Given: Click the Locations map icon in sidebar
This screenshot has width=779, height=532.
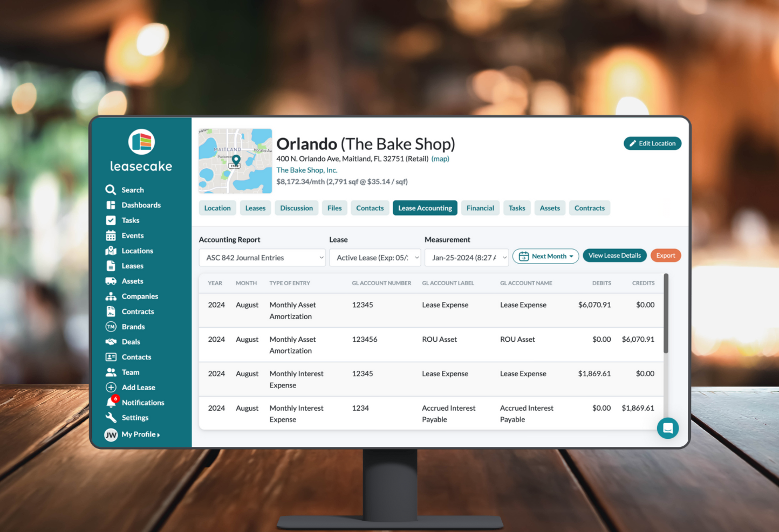Looking at the screenshot, I should [x=111, y=251].
